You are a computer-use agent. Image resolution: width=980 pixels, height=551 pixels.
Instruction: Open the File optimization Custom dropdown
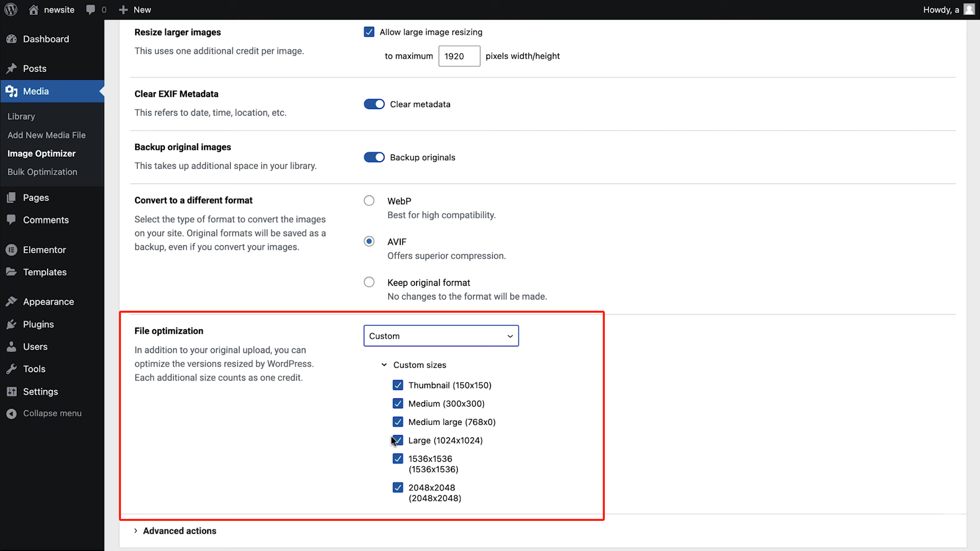coord(441,336)
